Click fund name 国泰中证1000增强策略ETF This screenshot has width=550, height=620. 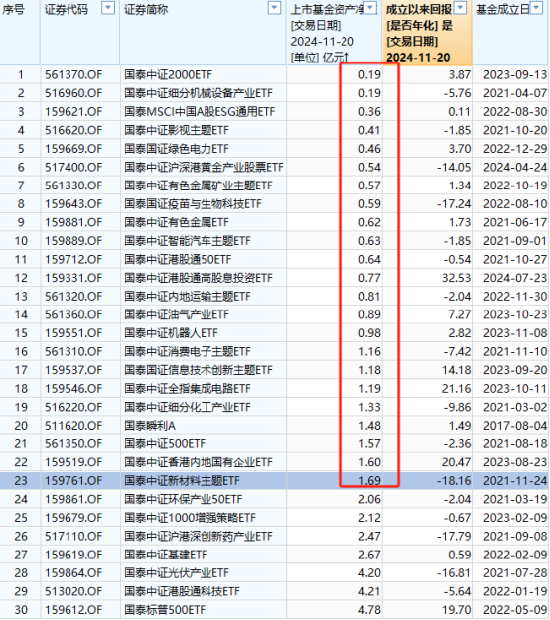tap(190, 518)
